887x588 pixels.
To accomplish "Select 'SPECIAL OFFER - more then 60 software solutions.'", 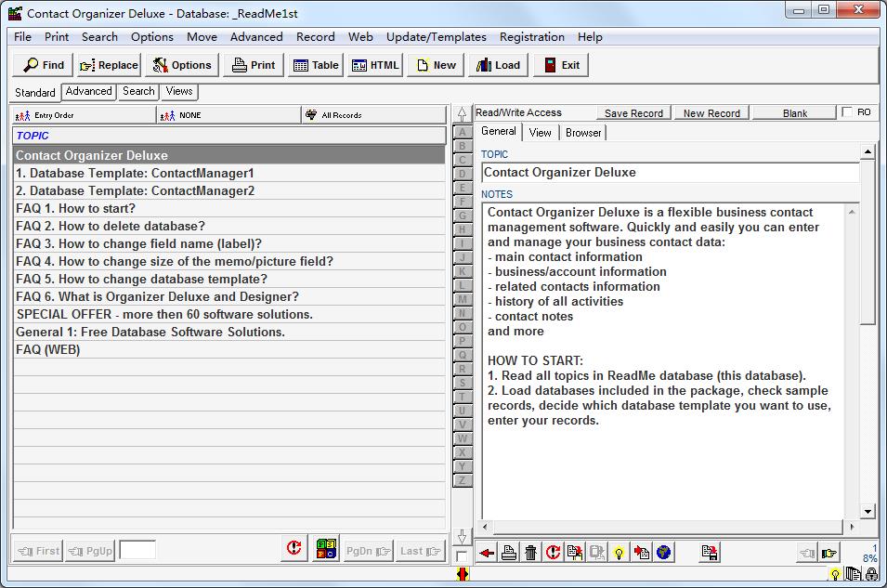I will click(x=229, y=314).
